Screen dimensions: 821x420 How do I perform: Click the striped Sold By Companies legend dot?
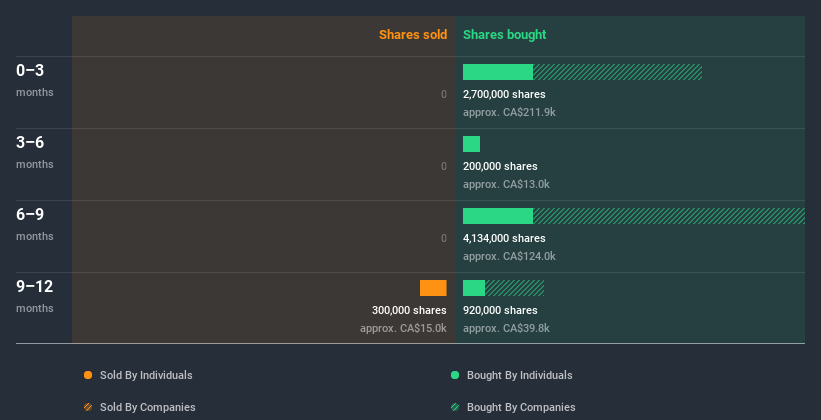point(88,407)
